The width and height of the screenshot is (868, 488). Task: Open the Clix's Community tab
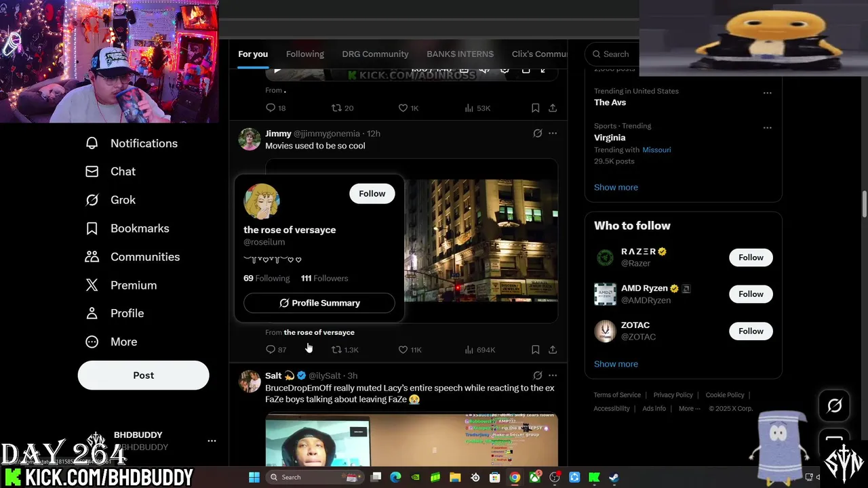click(x=539, y=54)
